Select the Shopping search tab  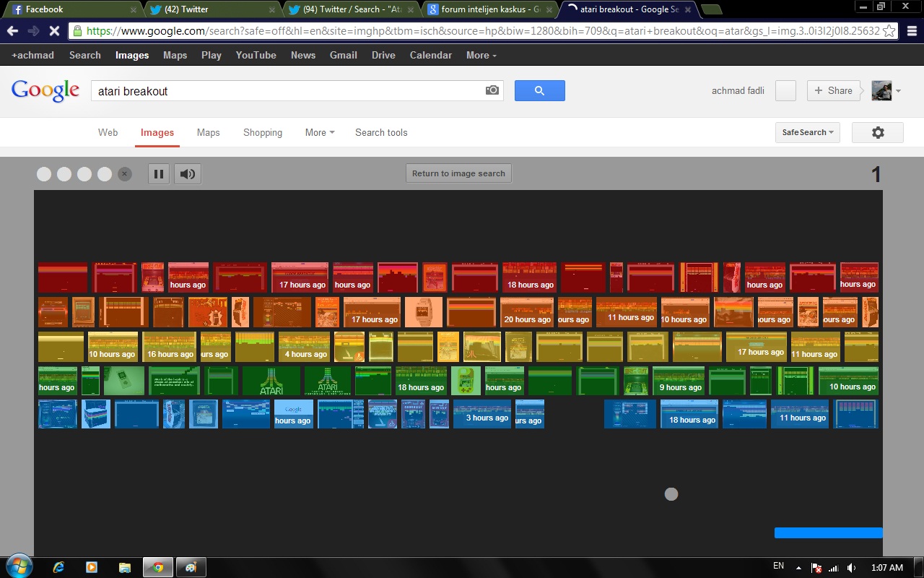[263, 132]
